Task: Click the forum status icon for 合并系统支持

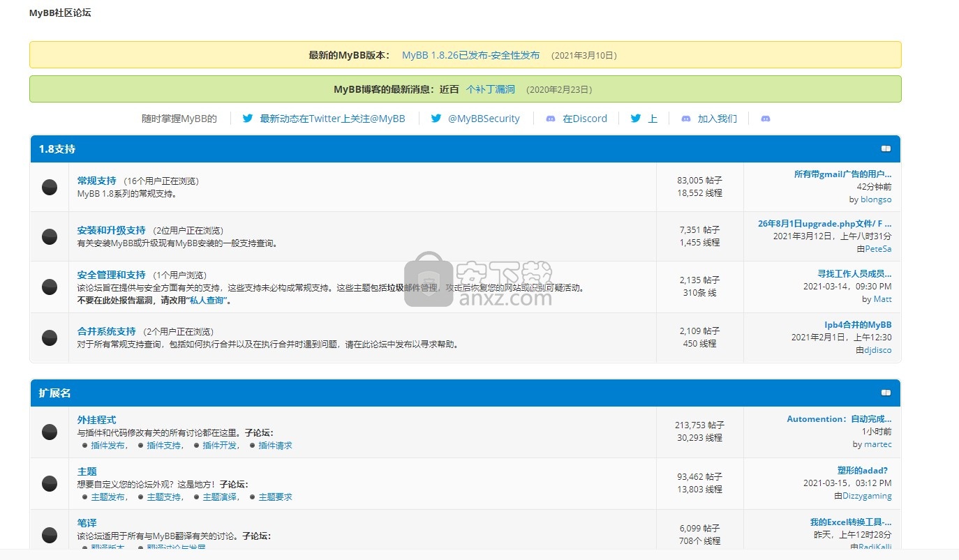Action: click(50, 338)
